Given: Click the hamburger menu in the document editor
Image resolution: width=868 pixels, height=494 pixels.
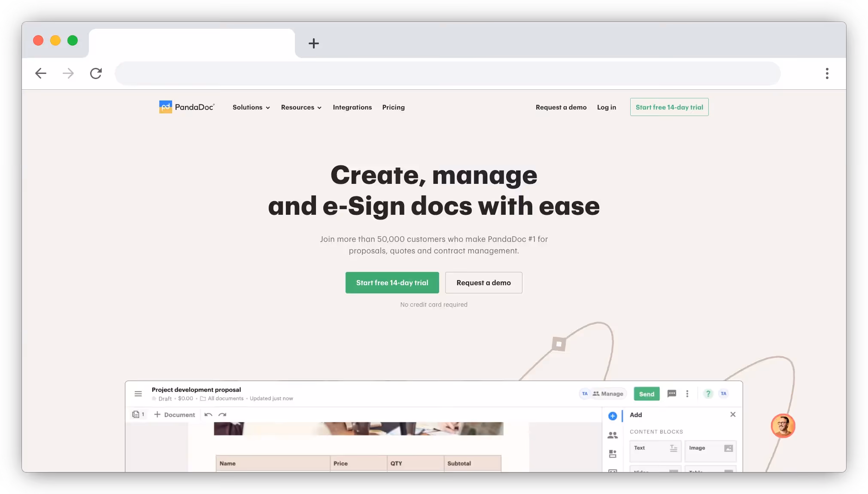Looking at the screenshot, I should [138, 393].
